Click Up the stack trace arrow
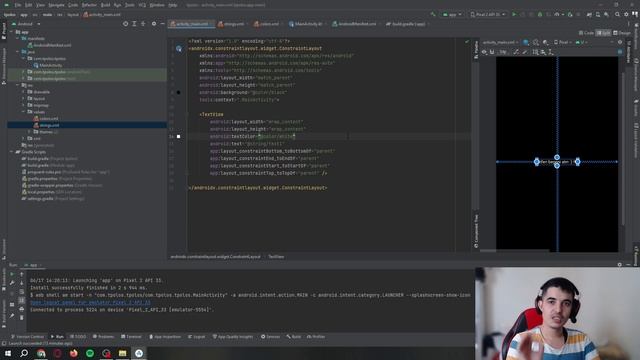Screen dimensions: 640x360 22,274
